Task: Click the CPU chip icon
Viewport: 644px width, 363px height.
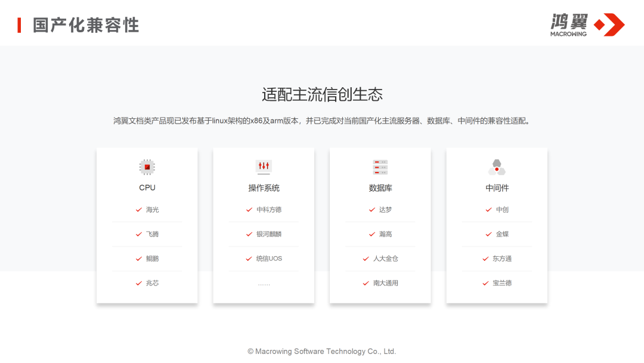Action: click(x=147, y=167)
